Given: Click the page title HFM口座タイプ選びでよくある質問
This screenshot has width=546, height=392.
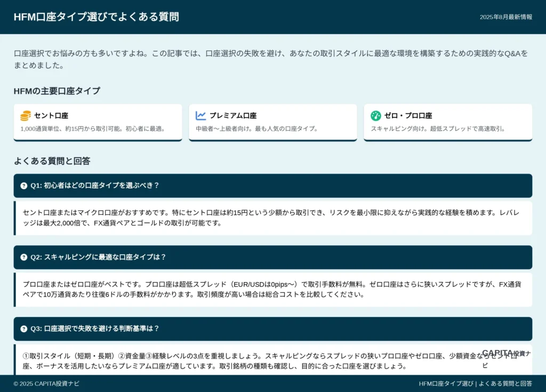Looking at the screenshot, I should click(x=97, y=17).
